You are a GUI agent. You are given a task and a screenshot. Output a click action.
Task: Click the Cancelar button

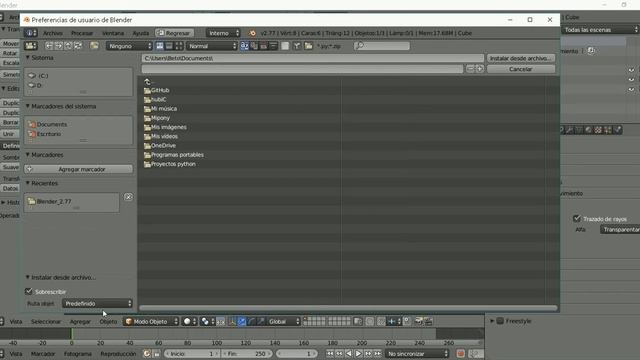[x=520, y=69]
